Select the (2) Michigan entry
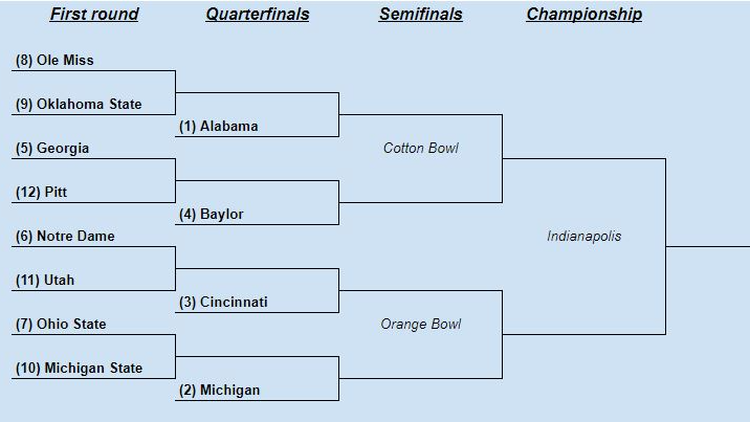This screenshot has width=750, height=422. point(219,390)
